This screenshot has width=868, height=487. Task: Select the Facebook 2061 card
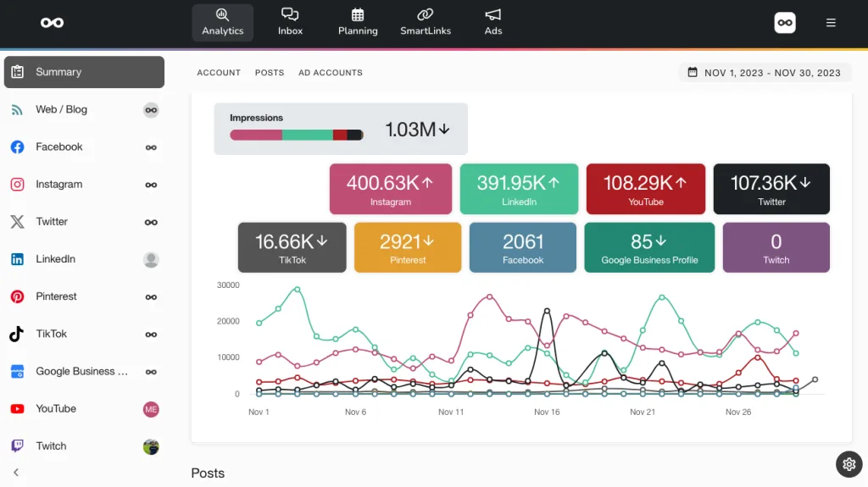[523, 247]
